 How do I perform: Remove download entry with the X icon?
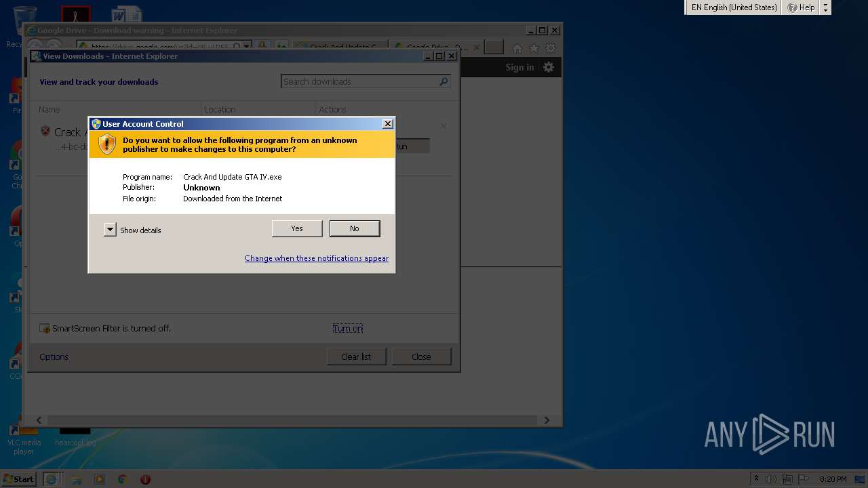point(443,126)
